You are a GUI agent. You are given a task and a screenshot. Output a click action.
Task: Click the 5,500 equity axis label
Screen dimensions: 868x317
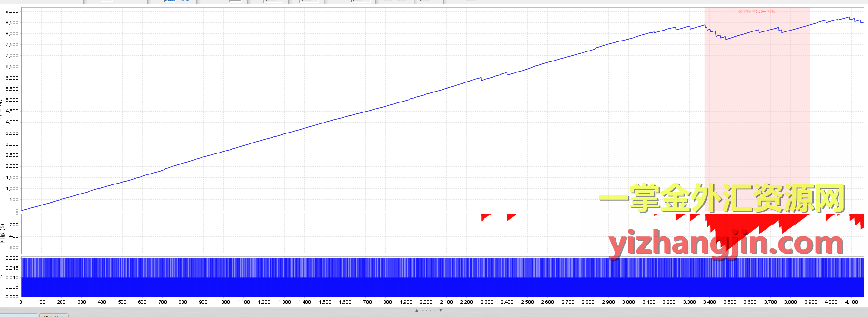tap(12, 89)
